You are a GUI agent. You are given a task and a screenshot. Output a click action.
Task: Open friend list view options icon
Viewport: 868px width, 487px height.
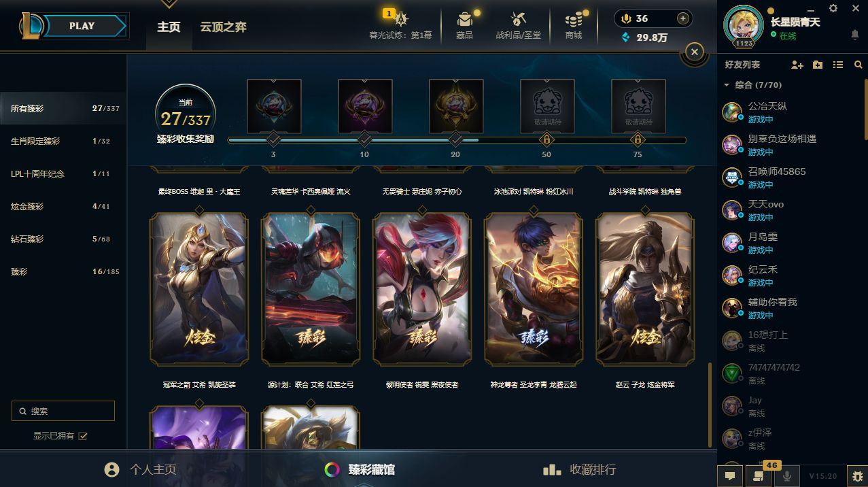coord(838,65)
